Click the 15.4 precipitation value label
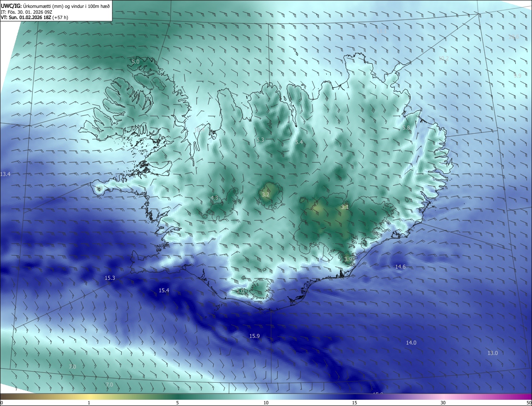Image resolution: width=532 pixels, height=406 pixels. [x=164, y=290]
